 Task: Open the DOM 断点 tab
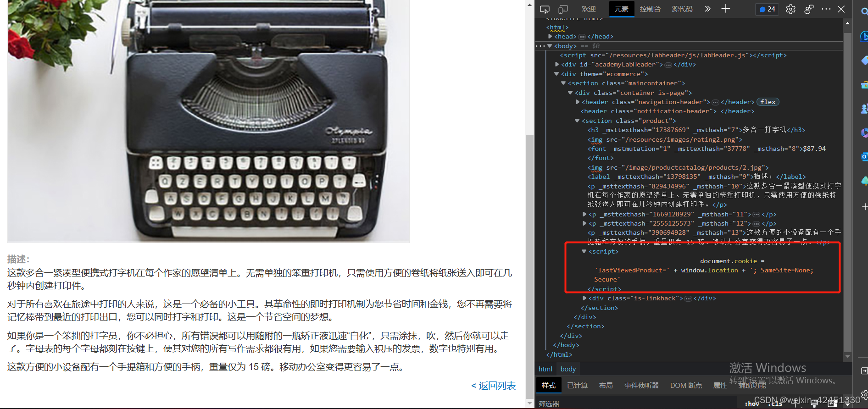coord(686,386)
